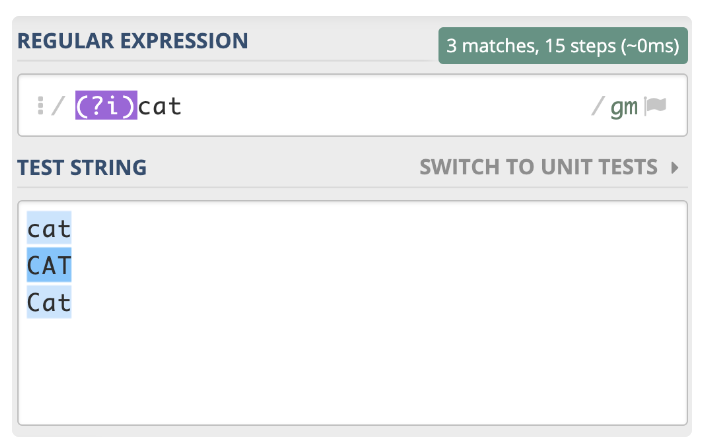Select the capitalized 'Cat' match

point(49,302)
